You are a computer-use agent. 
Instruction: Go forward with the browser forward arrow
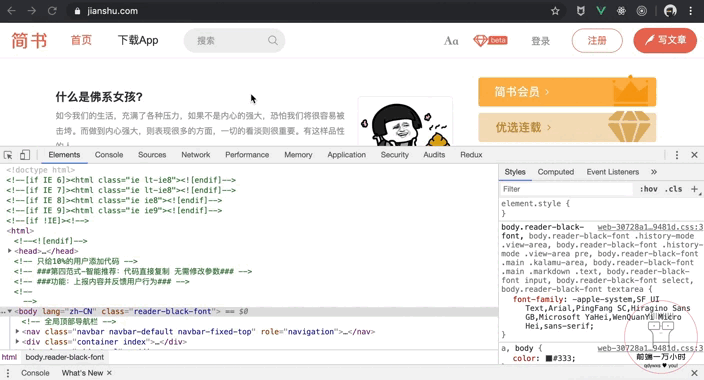tap(31, 11)
